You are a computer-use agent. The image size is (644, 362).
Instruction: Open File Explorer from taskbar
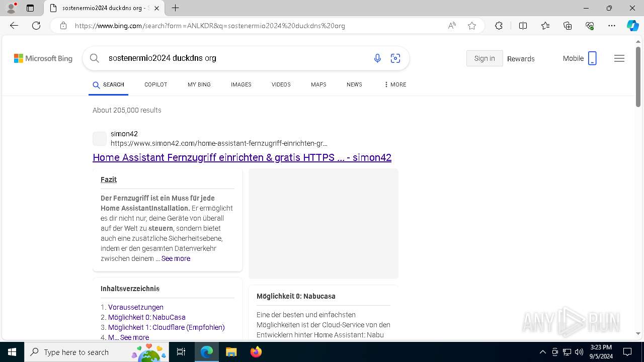tap(231, 352)
